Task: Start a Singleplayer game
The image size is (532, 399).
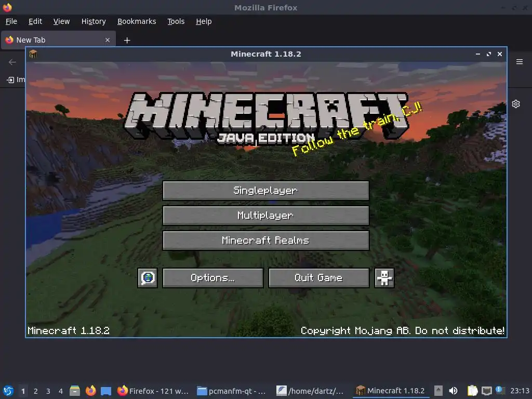Action: pos(265,190)
